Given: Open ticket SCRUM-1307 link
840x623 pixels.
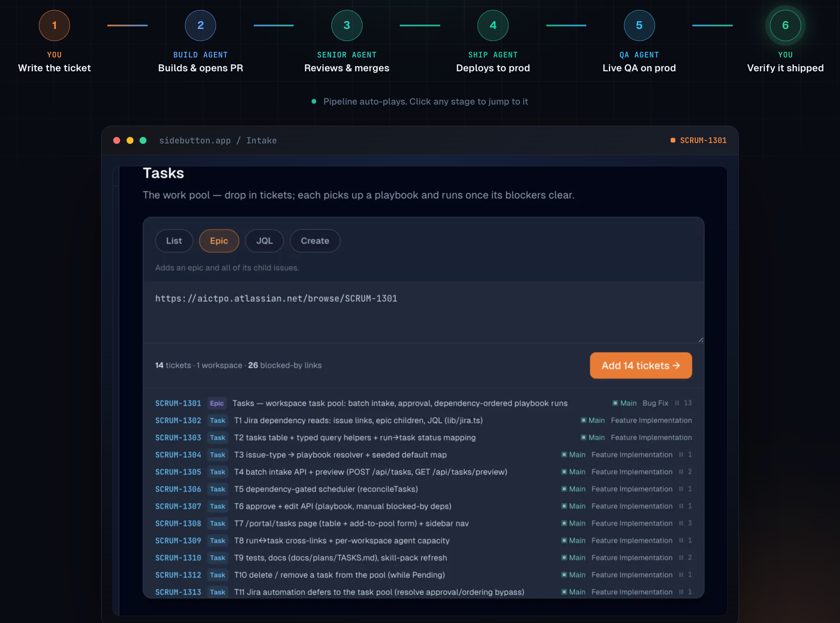Looking at the screenshot, I should coord(178,506).
